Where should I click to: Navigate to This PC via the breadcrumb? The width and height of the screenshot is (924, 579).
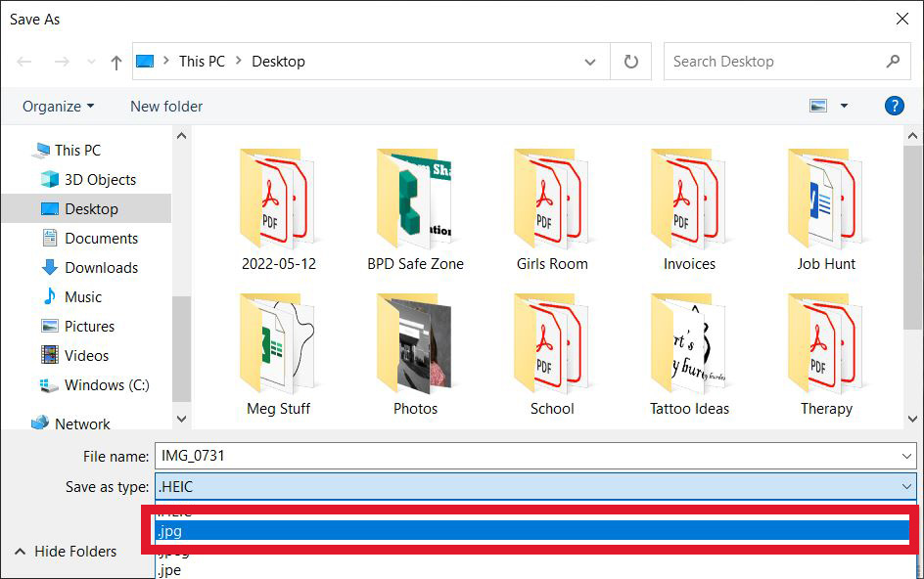[x=202, y=61]
